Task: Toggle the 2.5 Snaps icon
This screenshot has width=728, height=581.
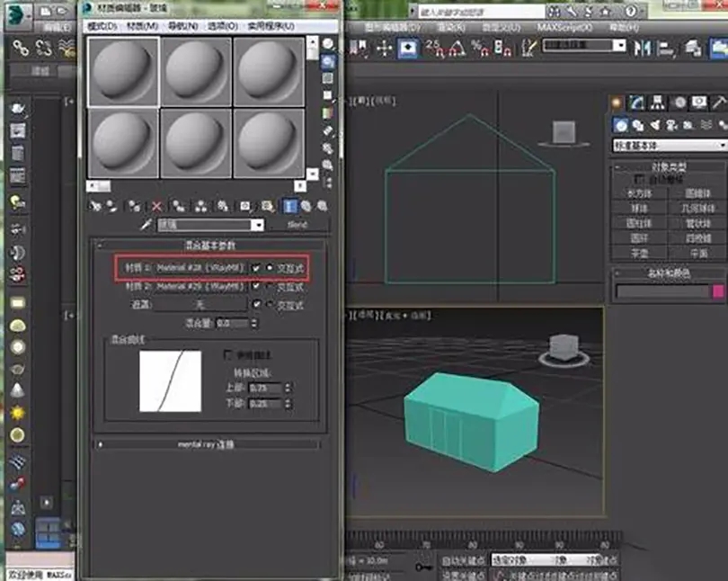Action: (x=435, y=48)
